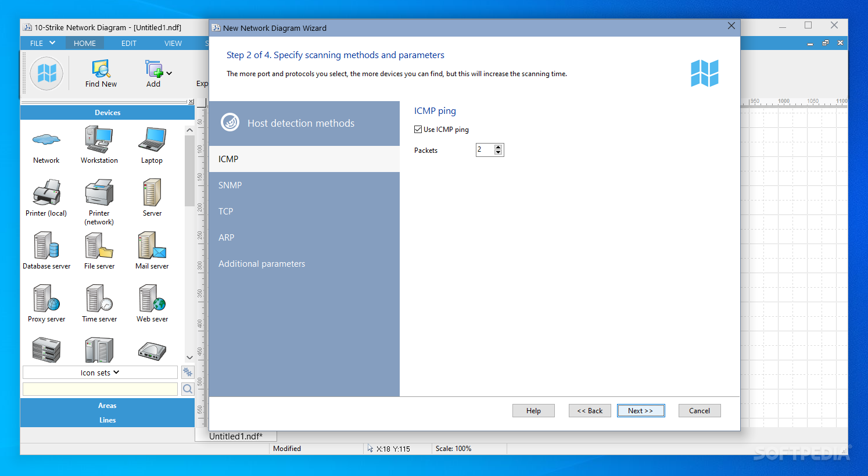The image size is (868, 476).
Task: Click the Server device icon
Action: pyautogui.click(x=152, y=192)
